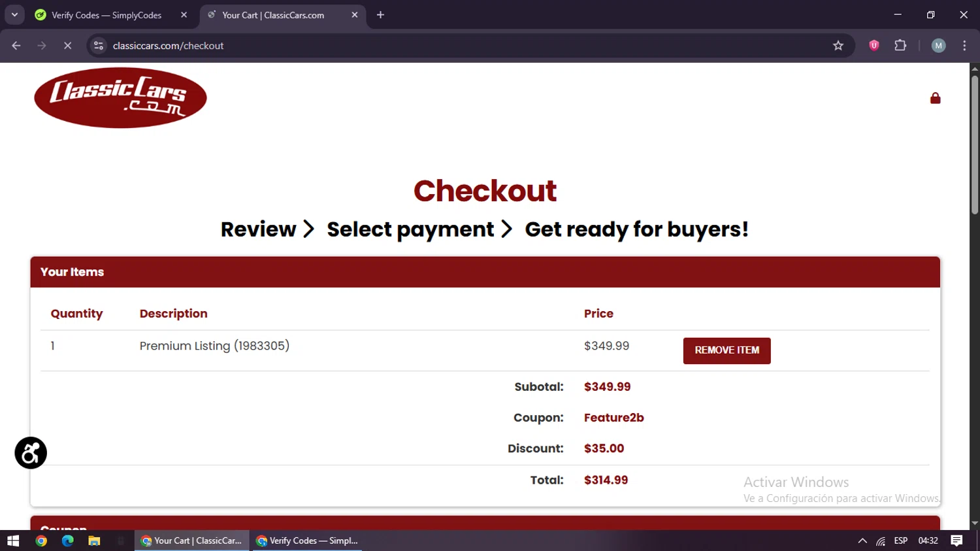Viewport: 980px width, 551px height.
Task: Switch to Verify Codes taskbar window
Action: [x=307, y=541]
